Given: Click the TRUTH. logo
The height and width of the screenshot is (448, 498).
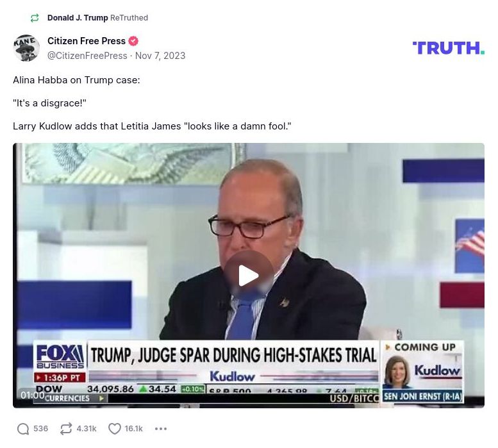Looking at the screenshot, I should [x=448, y=48].
